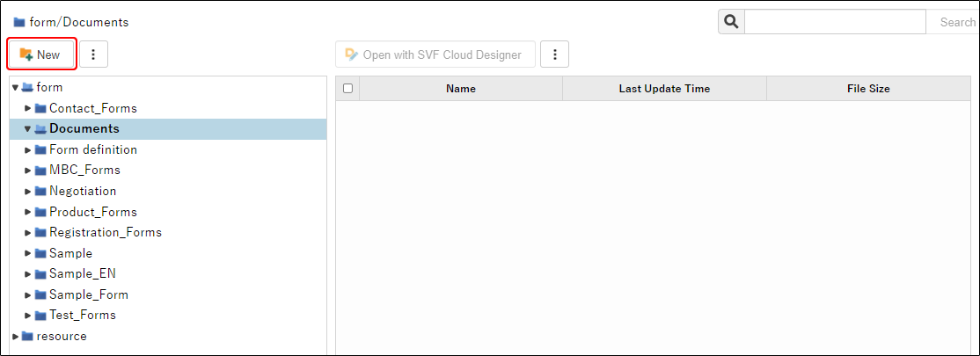Expand the Sample_EN folder arrow

27,274
